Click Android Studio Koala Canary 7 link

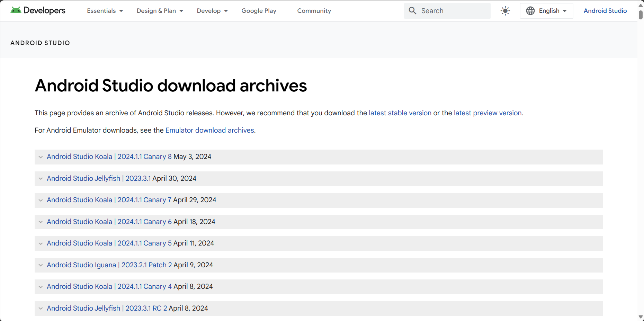[109, 200]
